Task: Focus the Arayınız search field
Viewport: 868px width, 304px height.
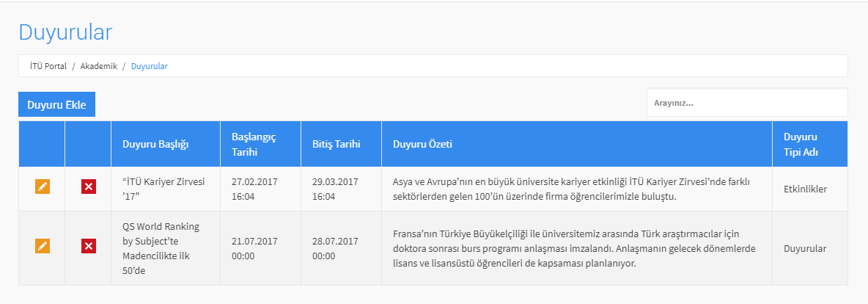Action: tap(747, 103)
